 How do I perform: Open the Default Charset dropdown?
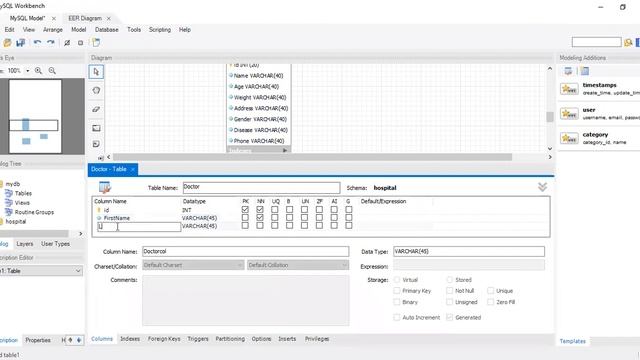pos(193,265)
